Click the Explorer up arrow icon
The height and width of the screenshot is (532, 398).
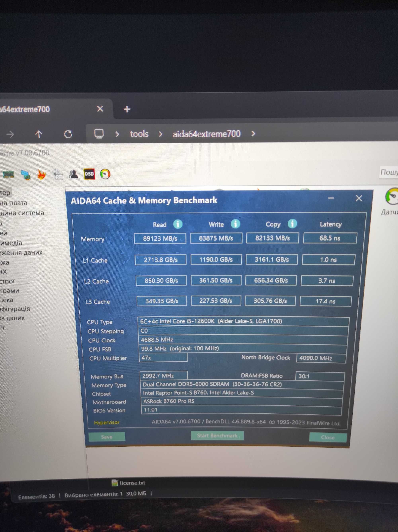[39, 134]
